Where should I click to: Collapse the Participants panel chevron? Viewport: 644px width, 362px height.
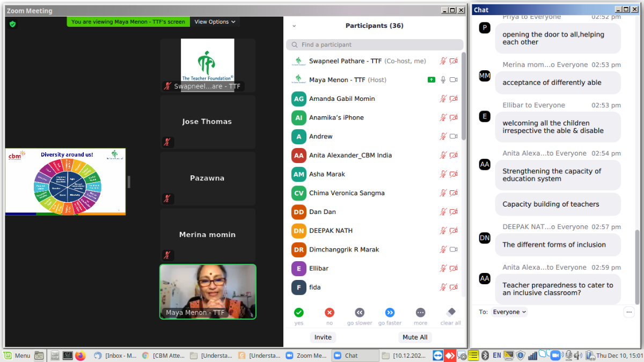(294, 26)
